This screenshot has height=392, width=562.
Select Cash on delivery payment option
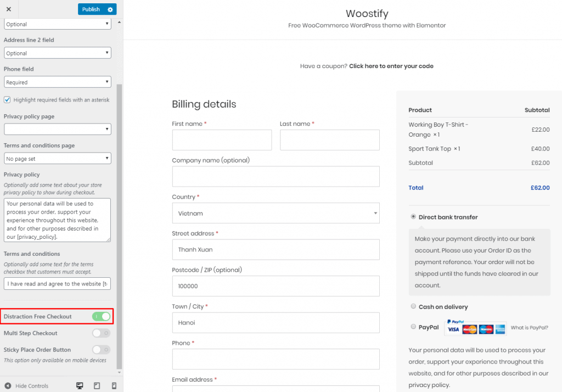[x=413, y=306]
